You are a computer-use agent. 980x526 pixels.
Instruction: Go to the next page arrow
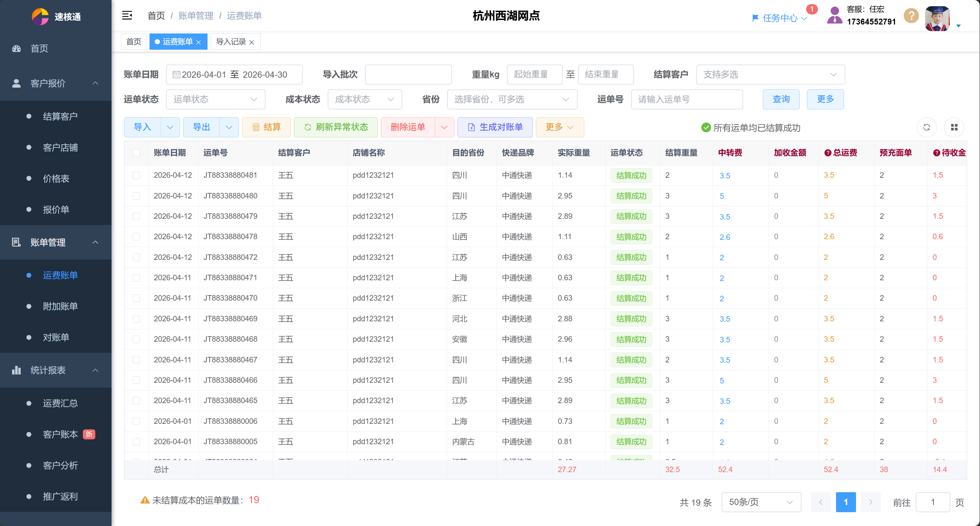tap(871, 502)
